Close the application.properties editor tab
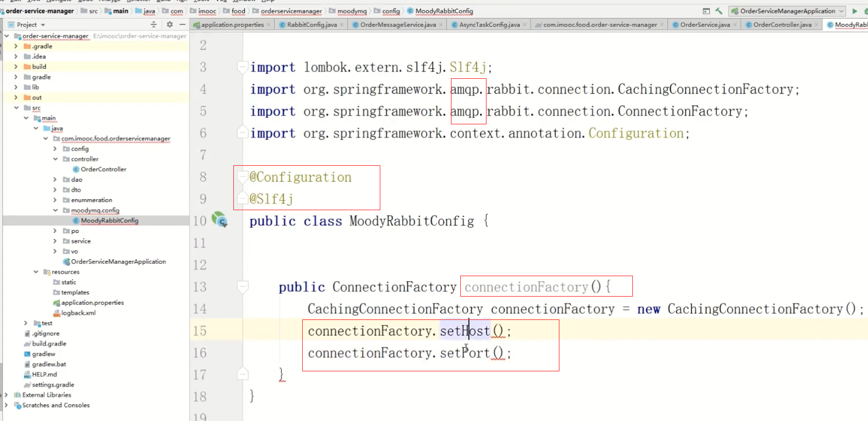 [x=268, y=25]
